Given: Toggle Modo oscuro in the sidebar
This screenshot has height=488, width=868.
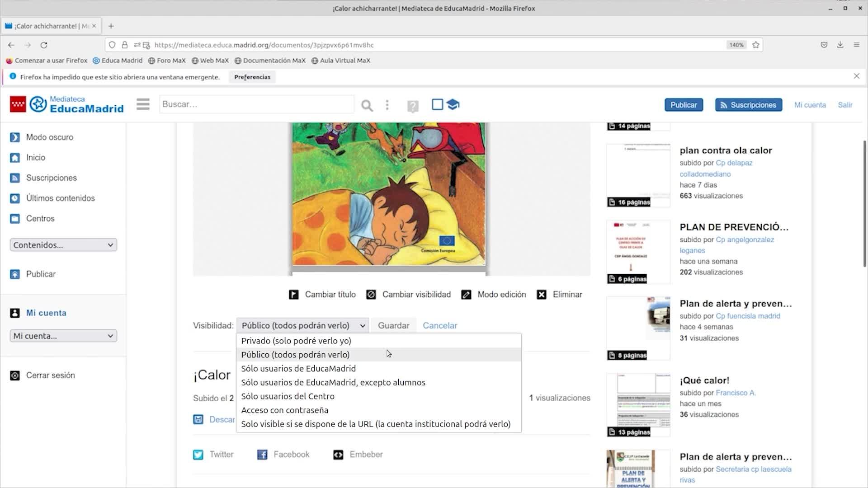Looking at the screenshot, I should [x=49, y=137].
